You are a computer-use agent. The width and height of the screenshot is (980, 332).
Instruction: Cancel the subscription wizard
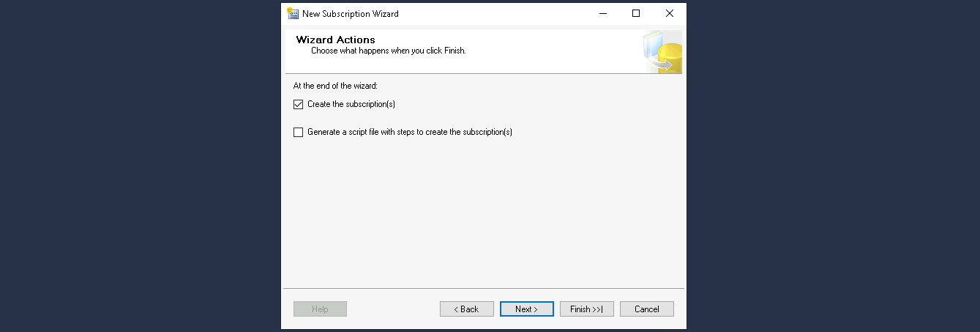point(646,309)
